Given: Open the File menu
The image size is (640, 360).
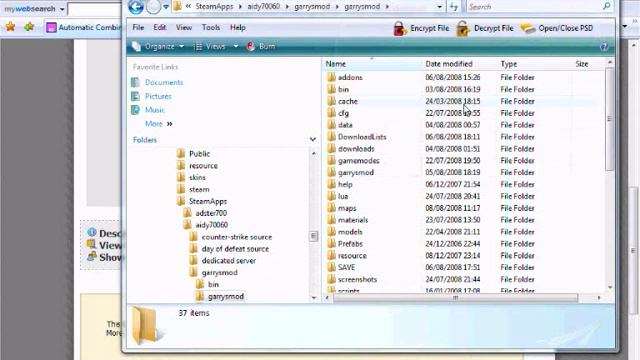Looking at the screenshot, I should tap(138, 27).
